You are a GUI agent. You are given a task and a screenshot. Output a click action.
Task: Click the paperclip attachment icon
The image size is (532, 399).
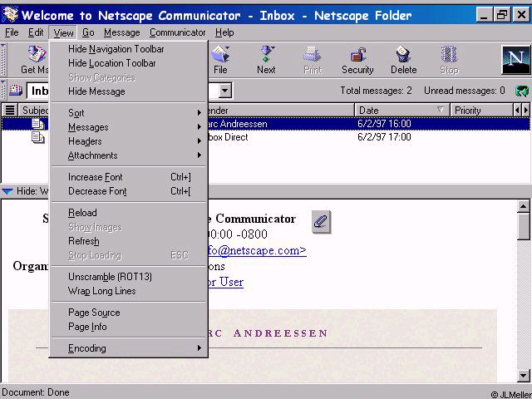coord(321,222)
